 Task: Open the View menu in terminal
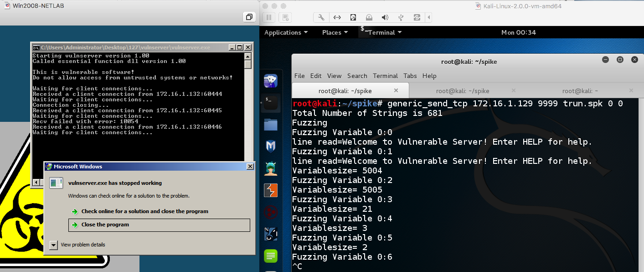(x=334, y=76)
